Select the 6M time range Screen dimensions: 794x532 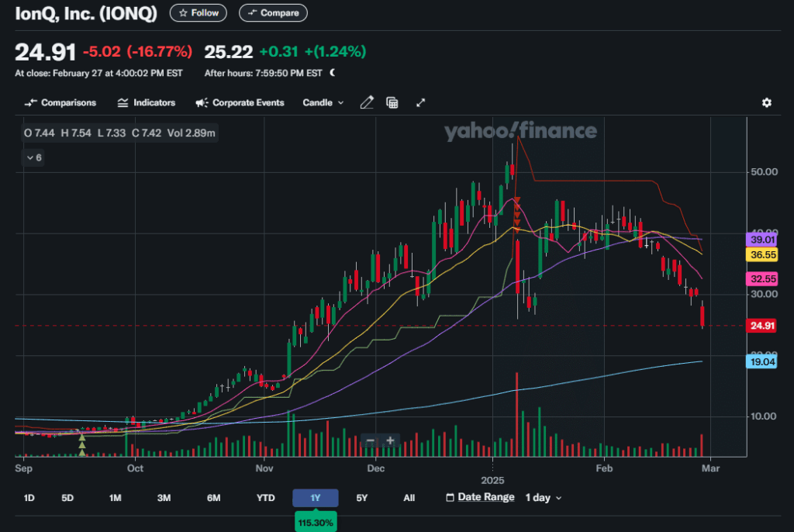tap(214, 498)
